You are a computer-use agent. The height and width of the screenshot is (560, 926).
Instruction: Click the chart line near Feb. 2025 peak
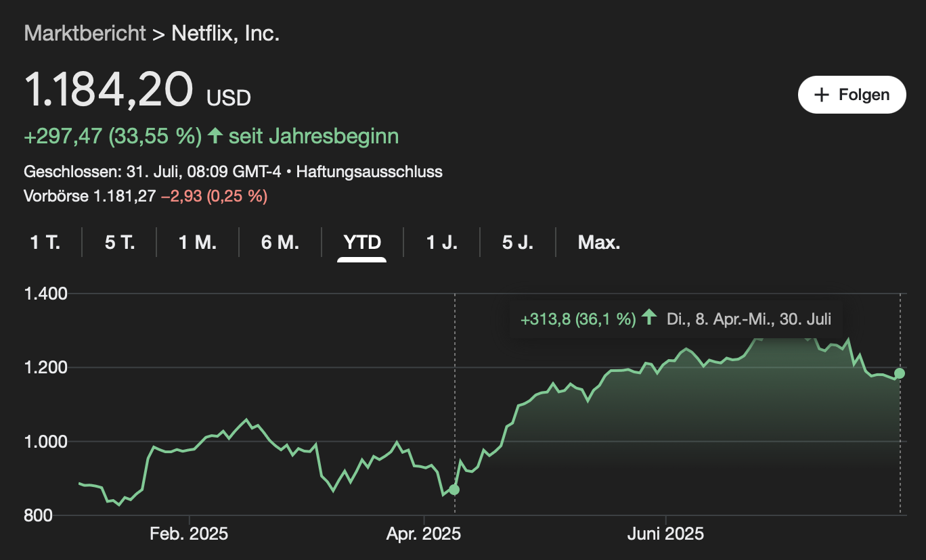[x=246, y=420]
